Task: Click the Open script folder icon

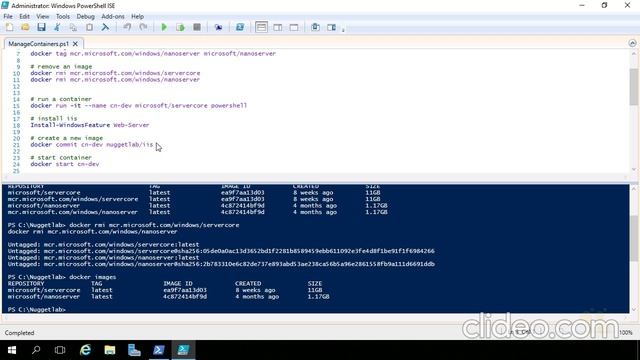Action: [25, 27]
